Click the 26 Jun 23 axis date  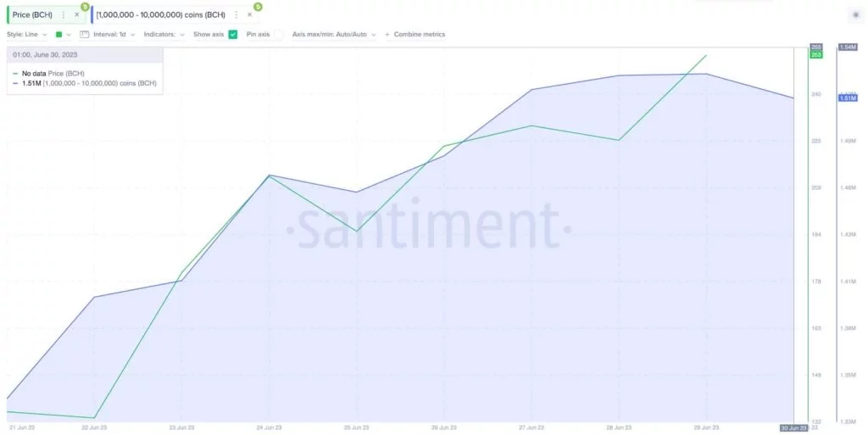[444, 428]
